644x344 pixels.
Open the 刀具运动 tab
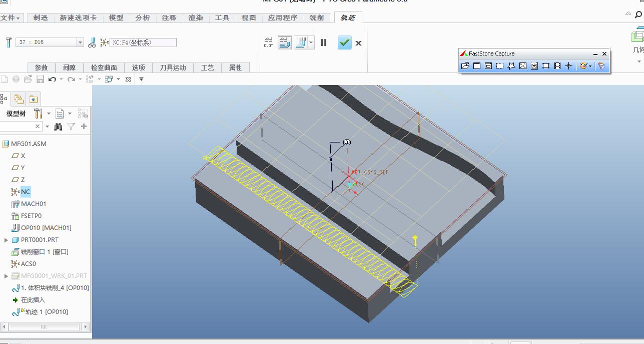(x=173, y=67)
